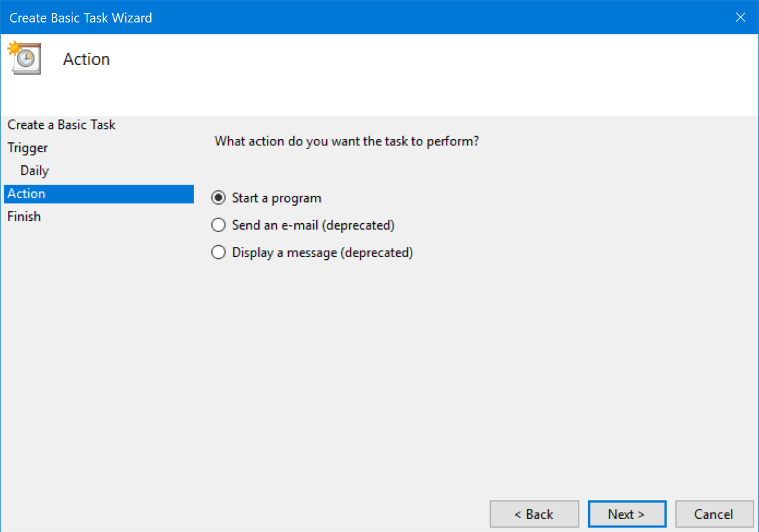The width and height of the screenshot is (759, 532).
Task: Click the Create Basic Task Wizard title
Action: tap(80, 17)
